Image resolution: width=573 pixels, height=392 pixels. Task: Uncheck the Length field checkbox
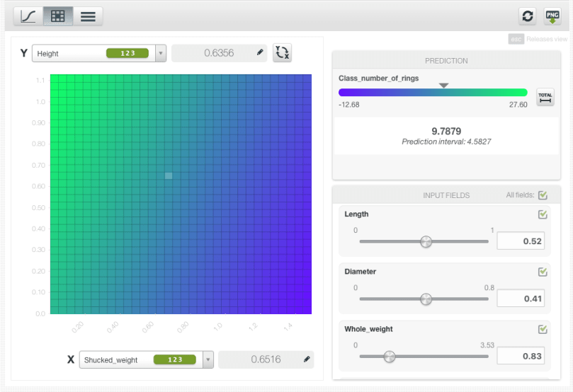click(543, 214)
